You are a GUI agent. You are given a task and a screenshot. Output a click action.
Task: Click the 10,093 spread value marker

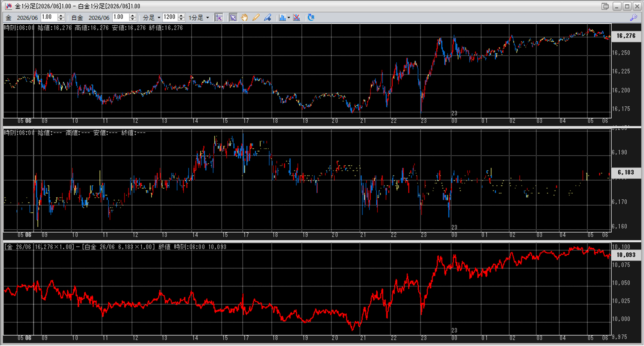tap(626, 255)
